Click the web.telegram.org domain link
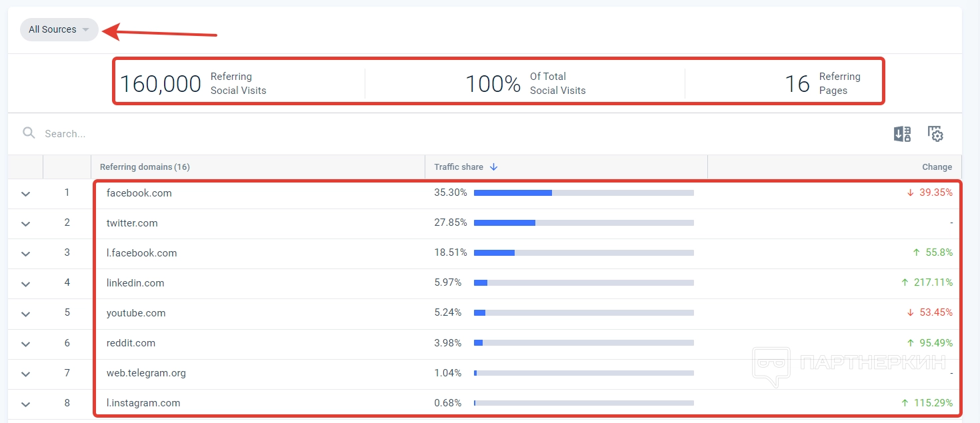 click(146, 373)
